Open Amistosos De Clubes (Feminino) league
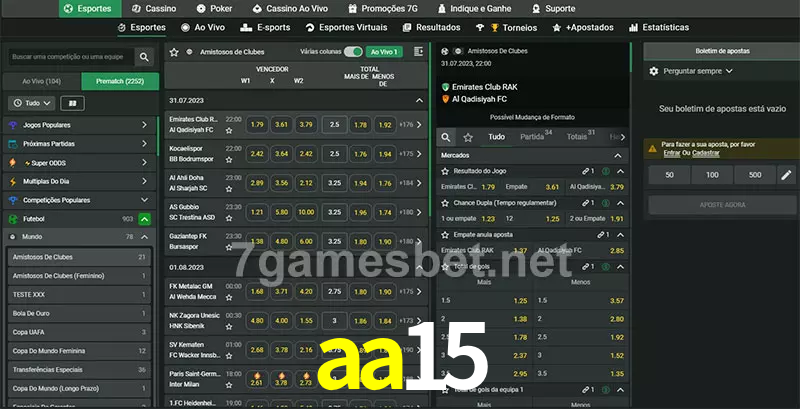 pyautogui.click(x=79, y=276)
